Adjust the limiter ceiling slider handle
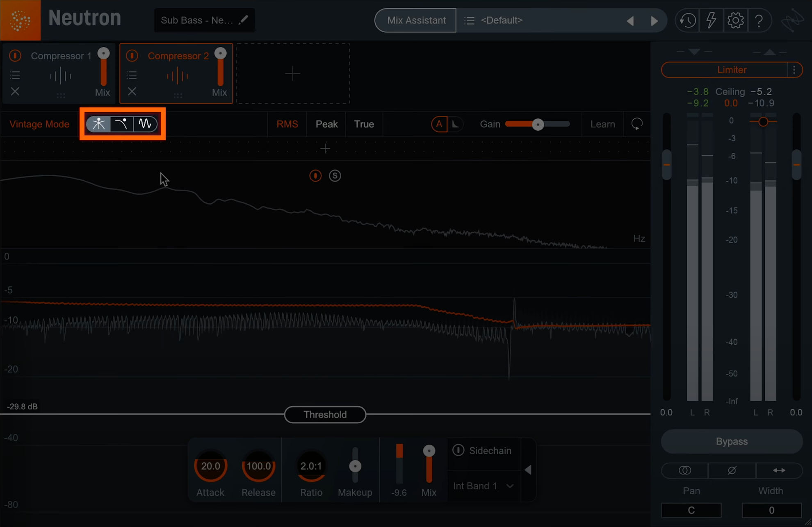This screenshot has height=527, width=812. pos(763,122)
